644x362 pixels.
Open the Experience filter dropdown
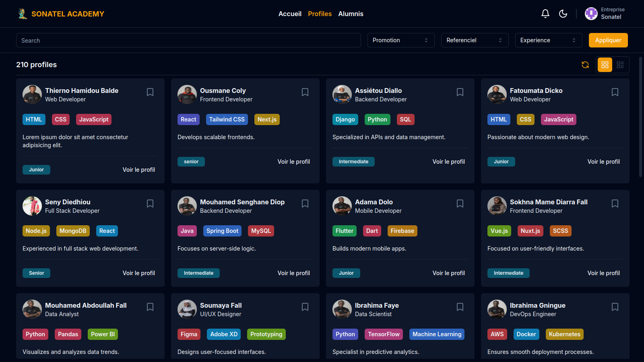point(548,40)
